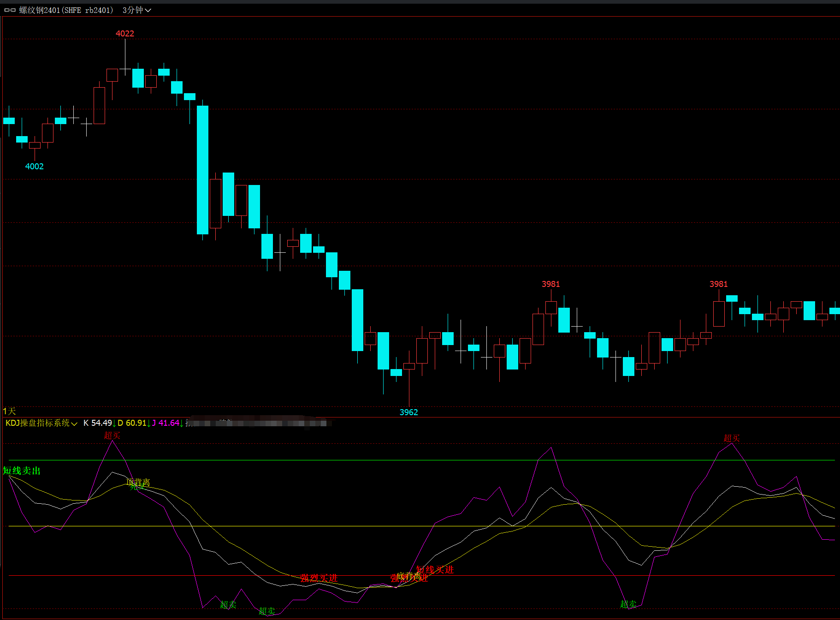Click the 短线卖出 sell signal text
This screenshot has height=620, width=840.
click(21, 471)
